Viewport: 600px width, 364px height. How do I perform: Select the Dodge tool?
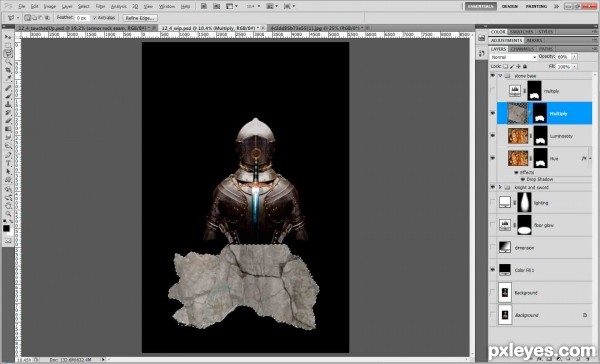coord(8,145)
